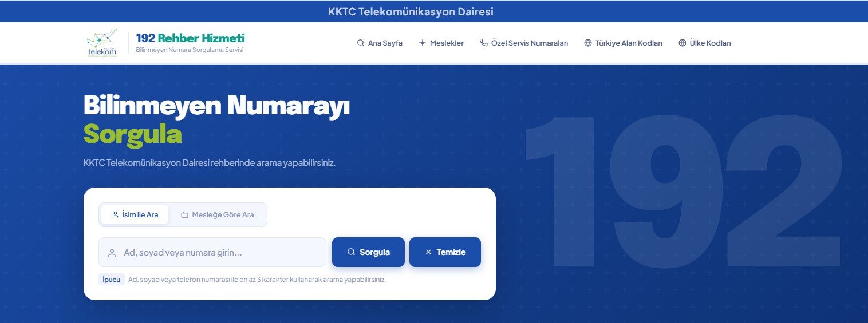The width and height of the screenshot is (868, 323).
Task: Click the 192 Rehber Hizmeti title link
Action: (x=190, y=38)
